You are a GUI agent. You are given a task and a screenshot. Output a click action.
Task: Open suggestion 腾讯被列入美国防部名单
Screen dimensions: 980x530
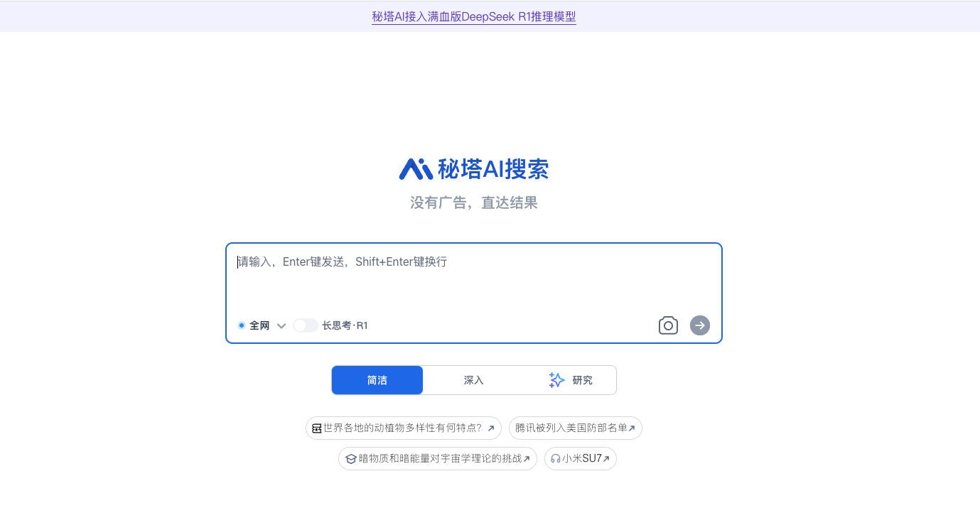(x=576, y=428)
